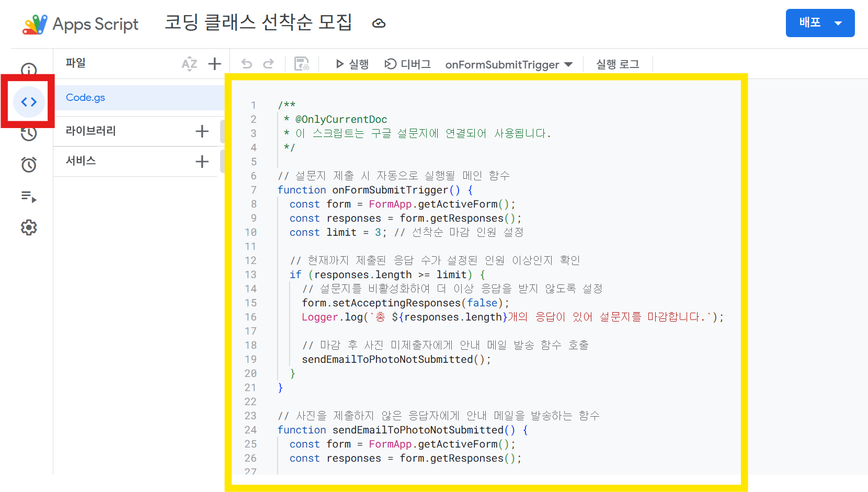Open the 실행 로그 execution log
The width and height of the screenshot is (868, 492).
(x=618, y=64)
